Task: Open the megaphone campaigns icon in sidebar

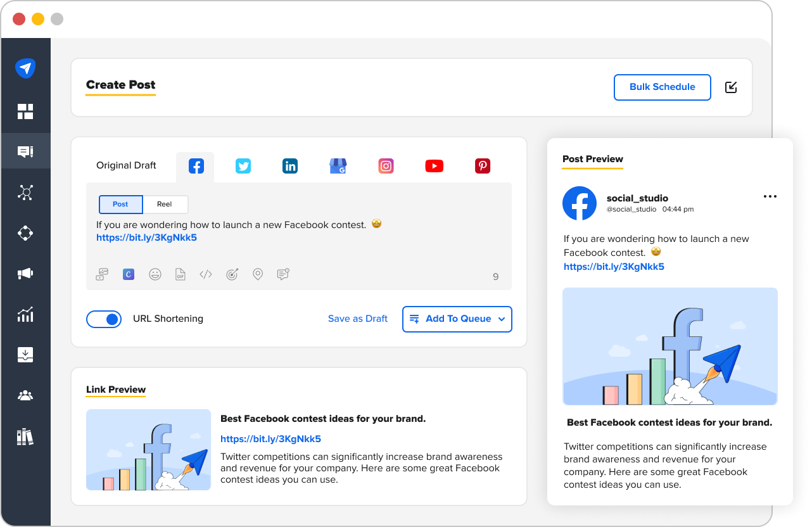Action: (25, 273)
